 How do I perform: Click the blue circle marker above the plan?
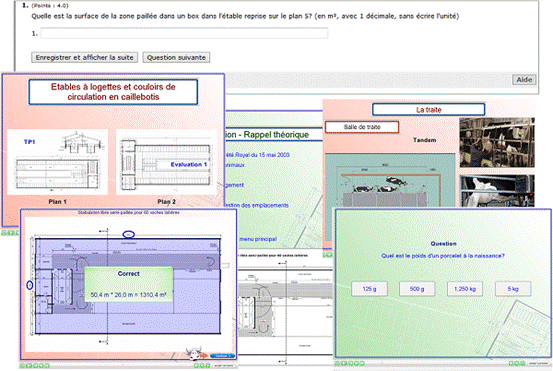[x=129, y=234]
